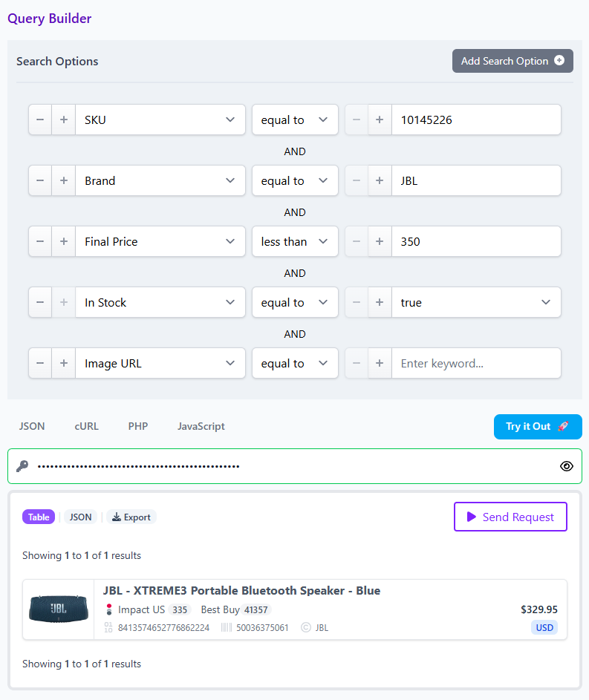The image size is (589, 700).
Task: Add another keyword value for Image URL
Action: pyautogui.click(x=380, y=364)
